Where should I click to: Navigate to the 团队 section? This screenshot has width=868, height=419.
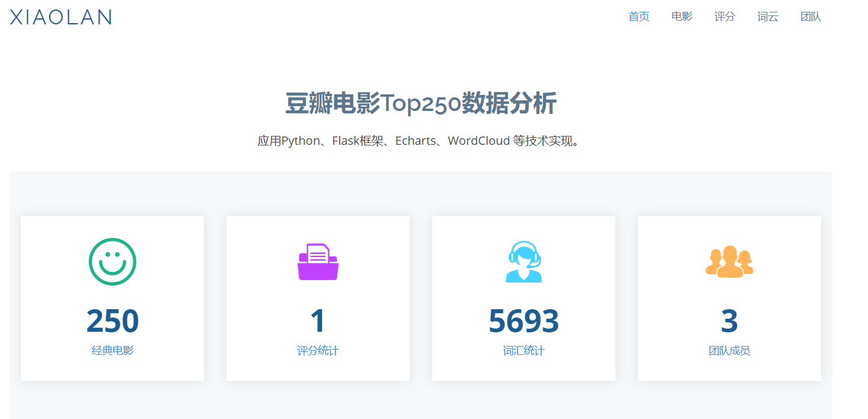click(x=810, y=17)
